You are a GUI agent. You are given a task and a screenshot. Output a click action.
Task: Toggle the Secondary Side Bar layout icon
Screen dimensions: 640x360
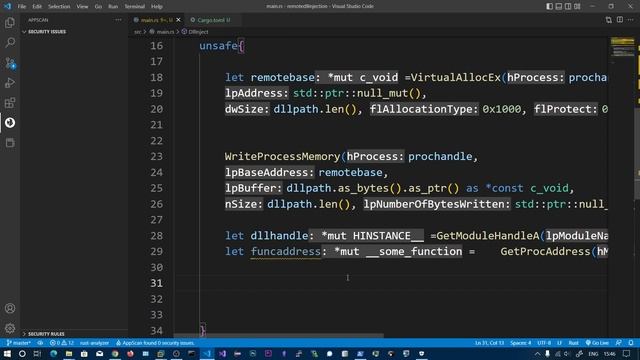[568, 6]
